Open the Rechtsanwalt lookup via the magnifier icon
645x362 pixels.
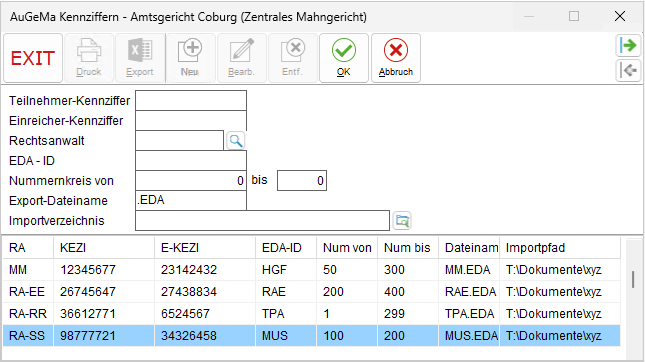coord(236,141)
